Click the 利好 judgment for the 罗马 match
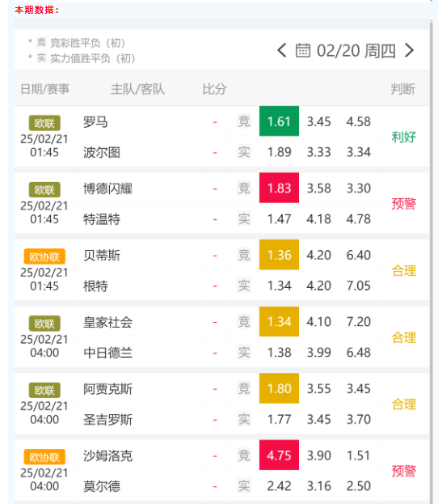 click(403, 137)
